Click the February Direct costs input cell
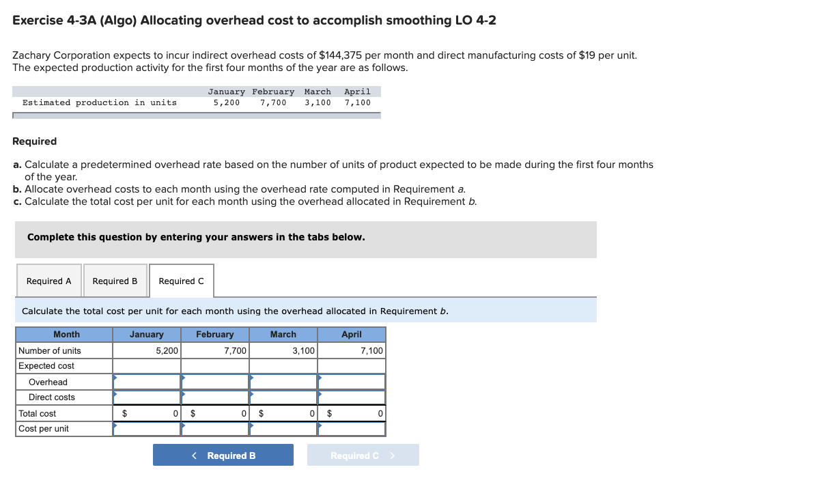The width and height of the screenshot is (831, 504). tap(215, 397)
